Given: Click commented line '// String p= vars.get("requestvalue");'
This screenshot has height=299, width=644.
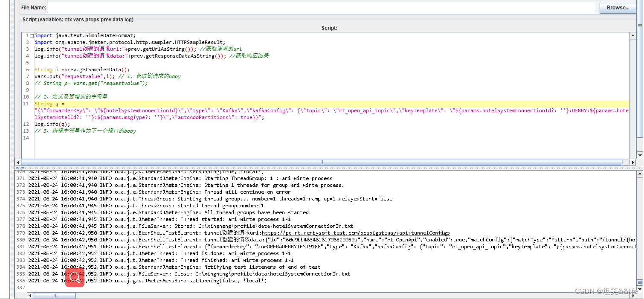Looking at the screenshot, I should (x=91, y=83).
